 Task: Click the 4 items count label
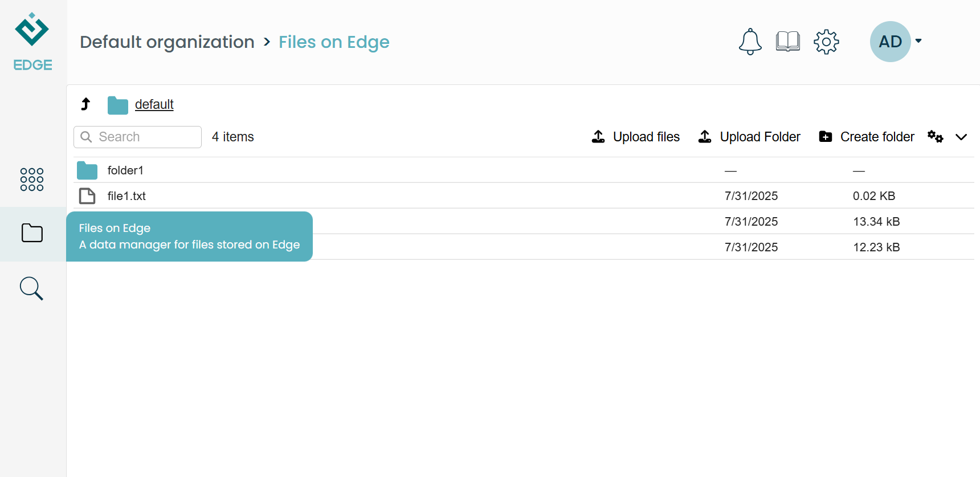[233, 137]
